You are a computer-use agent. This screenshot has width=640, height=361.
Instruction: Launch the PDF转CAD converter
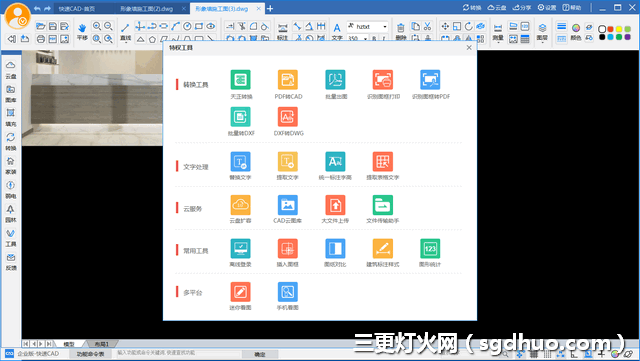coord(288,80)
